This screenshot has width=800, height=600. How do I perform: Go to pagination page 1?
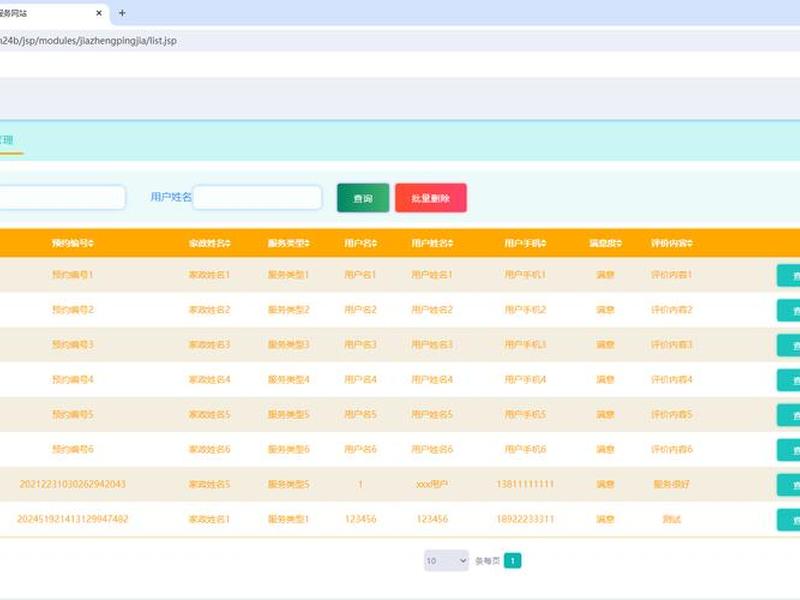513,561
